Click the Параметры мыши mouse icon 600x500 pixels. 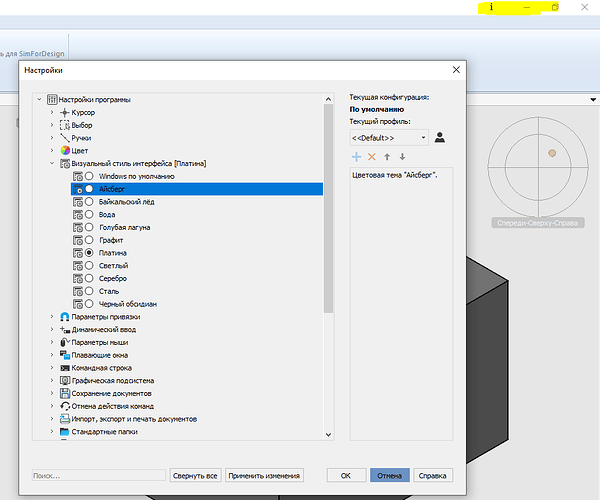click(x=65, y=342)
